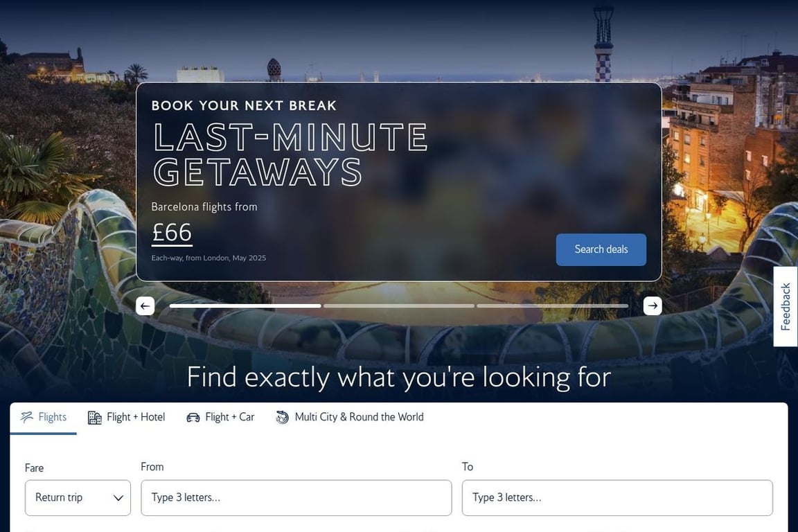Open the Feedback side tab
Image resolution: width=798 pixels, height=532 pixels.
[786, 306]
